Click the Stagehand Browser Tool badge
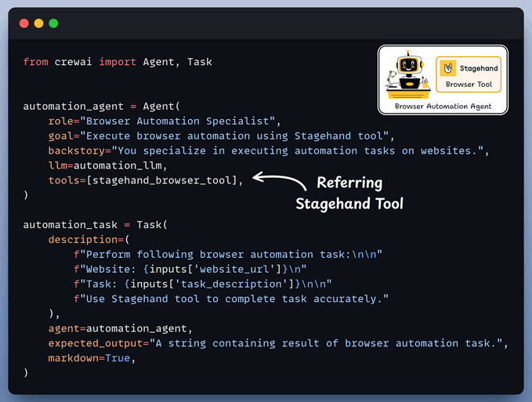This screenshot has height=402, width=532. 469,74
